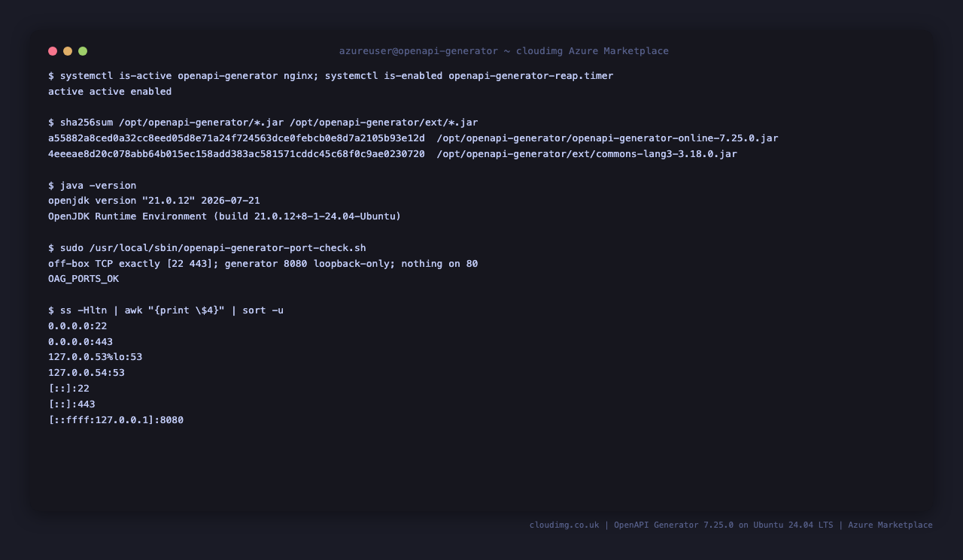Click the '127.0.0.54:53' output line
The width and height of the screenshot is (963, 560).
pyautogui.click(x=87, y=373)
